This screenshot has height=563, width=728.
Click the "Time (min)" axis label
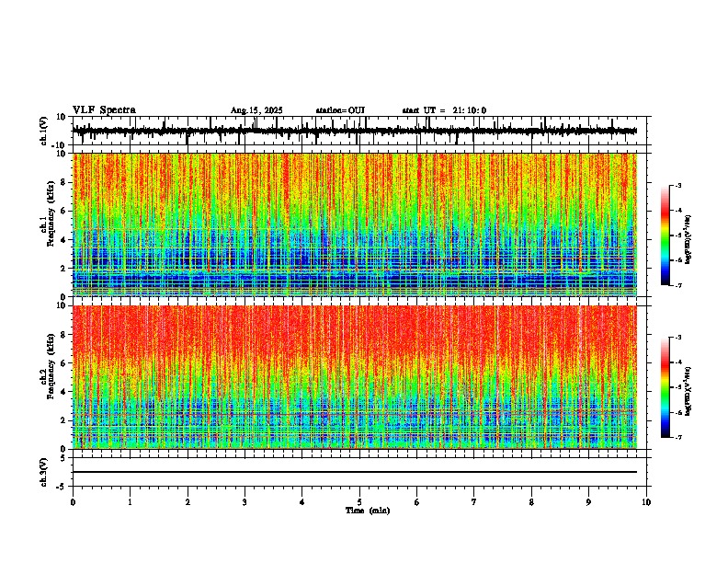pos(368,511)
